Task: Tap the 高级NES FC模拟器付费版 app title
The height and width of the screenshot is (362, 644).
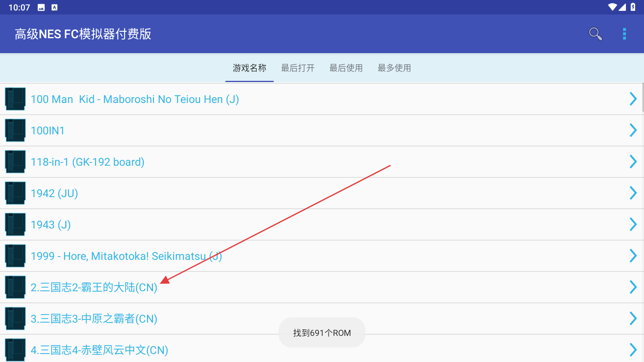Action: [83, 34]
